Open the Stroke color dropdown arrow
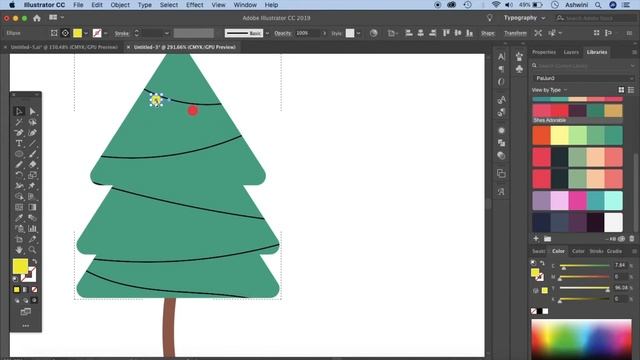640x360 pixels. (106, 33)
